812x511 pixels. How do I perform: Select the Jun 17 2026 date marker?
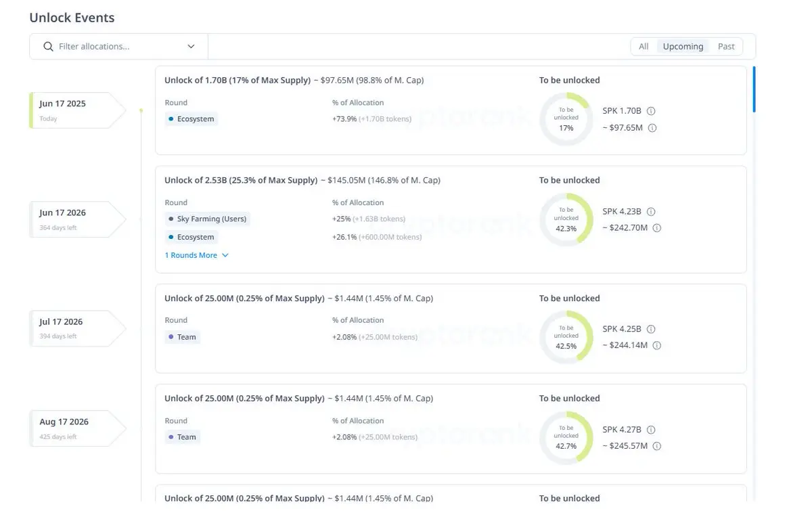[x=78, y=219]
